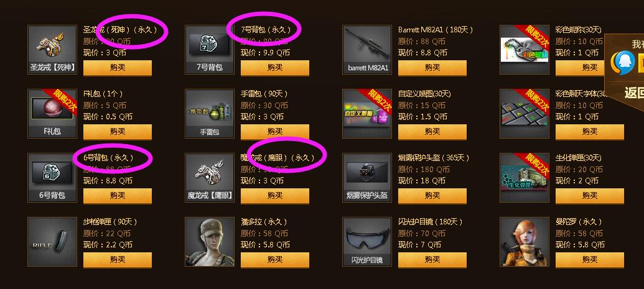Select the RIFLE 步枪弹匣 magazine icon

click(52, 242)
